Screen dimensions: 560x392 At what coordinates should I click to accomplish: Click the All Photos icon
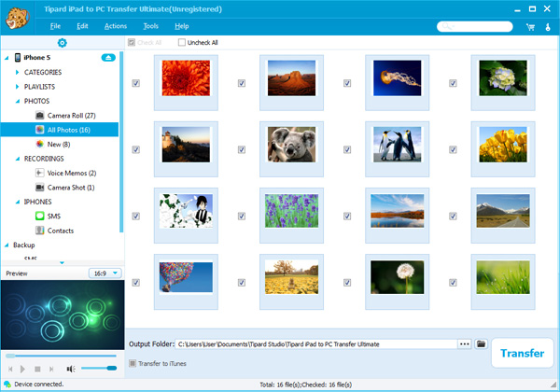click(x=39, y=130)
